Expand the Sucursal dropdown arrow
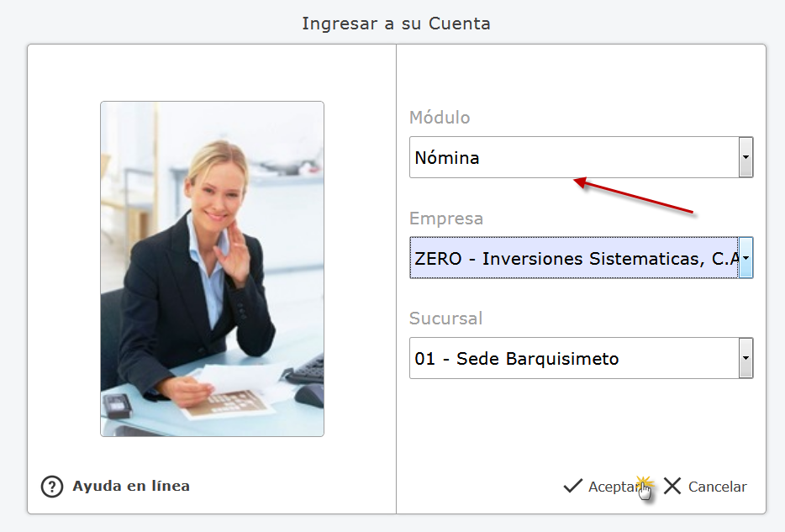 (x=746, y=358)
